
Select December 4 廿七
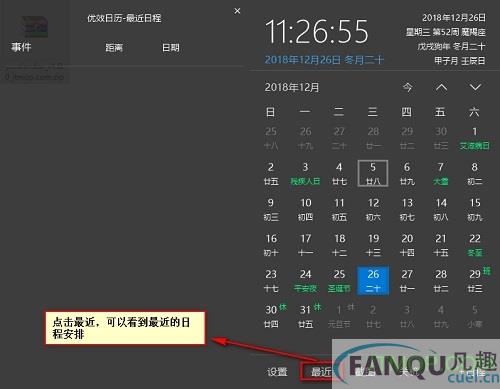pos(339,174)
